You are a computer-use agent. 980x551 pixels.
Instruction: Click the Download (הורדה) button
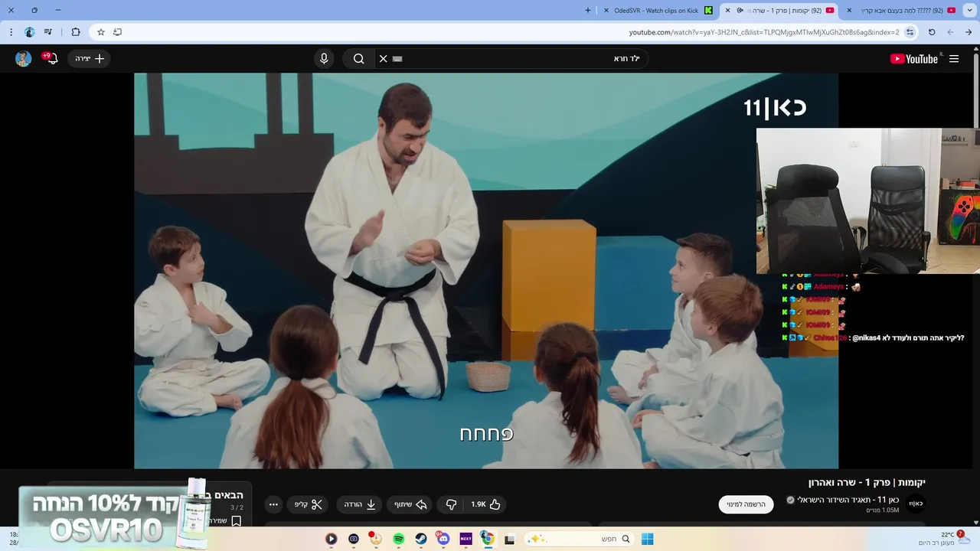(x=360, y=504)
